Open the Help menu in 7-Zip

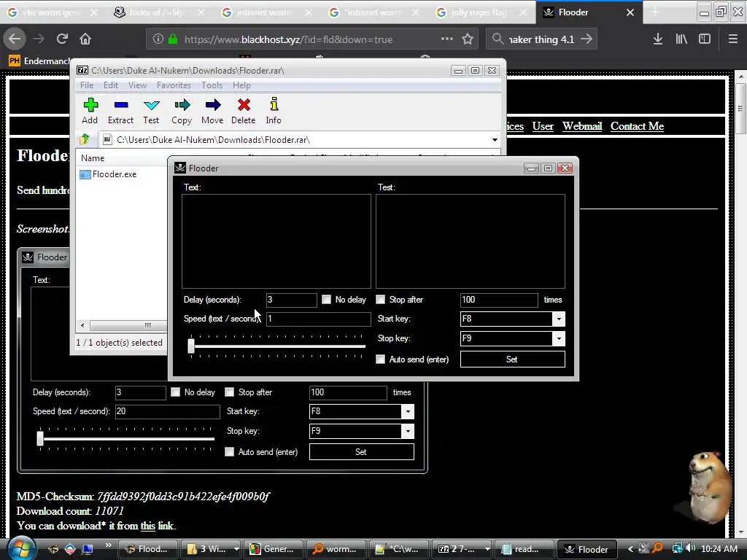click(241, 85)
